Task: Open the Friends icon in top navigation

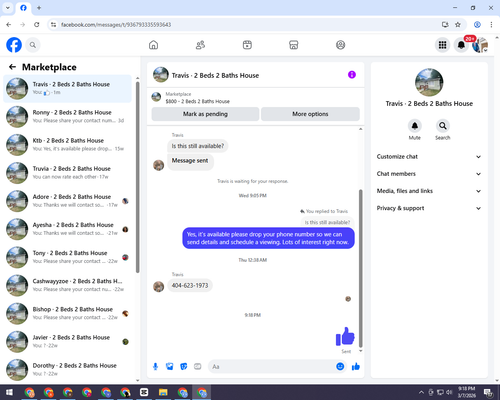Action: click(200, 45)
